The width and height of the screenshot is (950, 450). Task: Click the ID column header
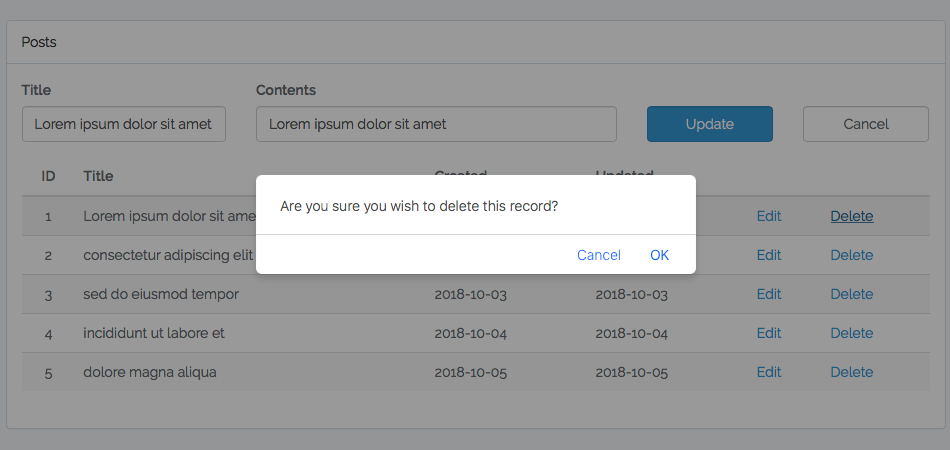point(48,176)
